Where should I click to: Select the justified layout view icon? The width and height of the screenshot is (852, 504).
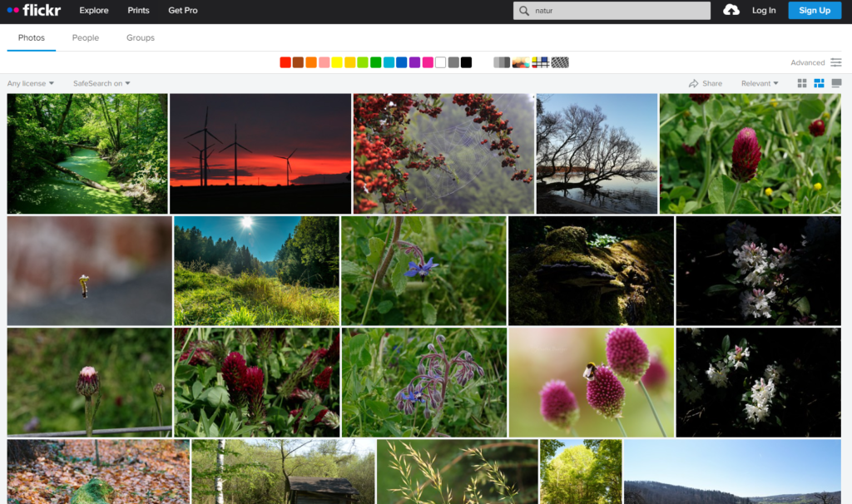pos(819,83)
